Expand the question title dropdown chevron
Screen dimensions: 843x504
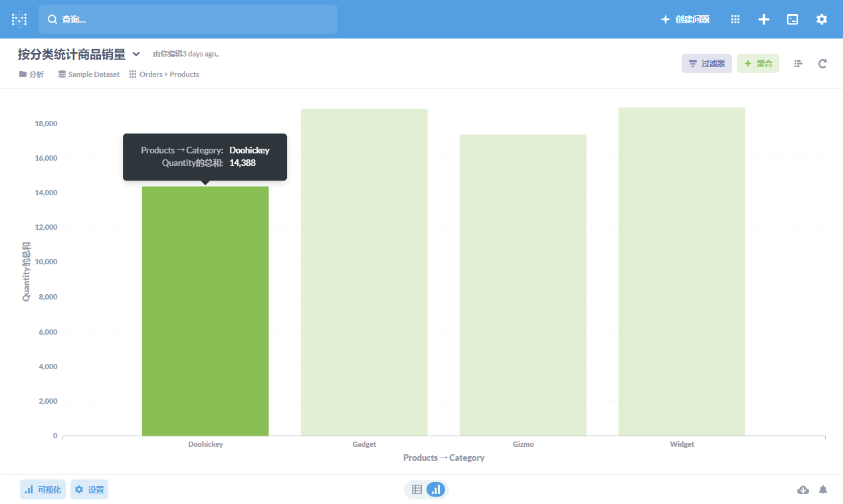click(x=136, y=54)
